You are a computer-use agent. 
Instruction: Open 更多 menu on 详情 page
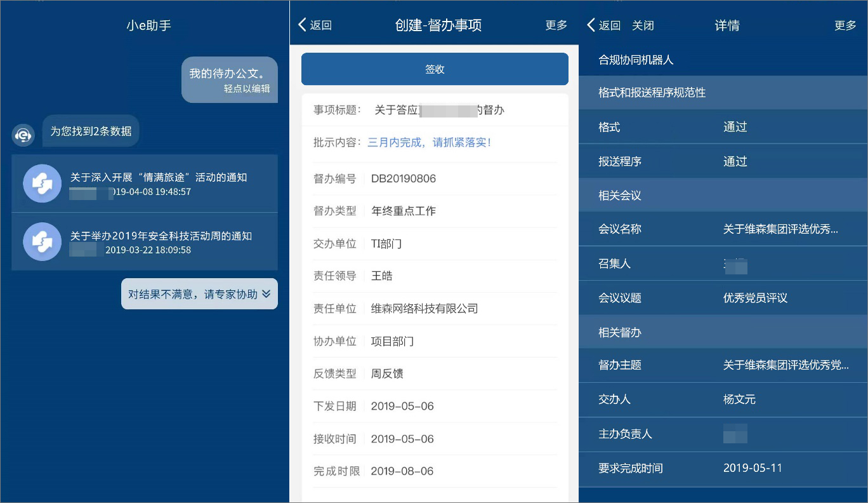point(845,25)
